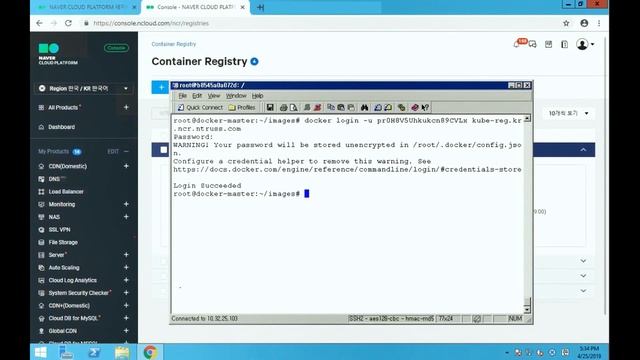Click the browser address bar

point(318,23)
